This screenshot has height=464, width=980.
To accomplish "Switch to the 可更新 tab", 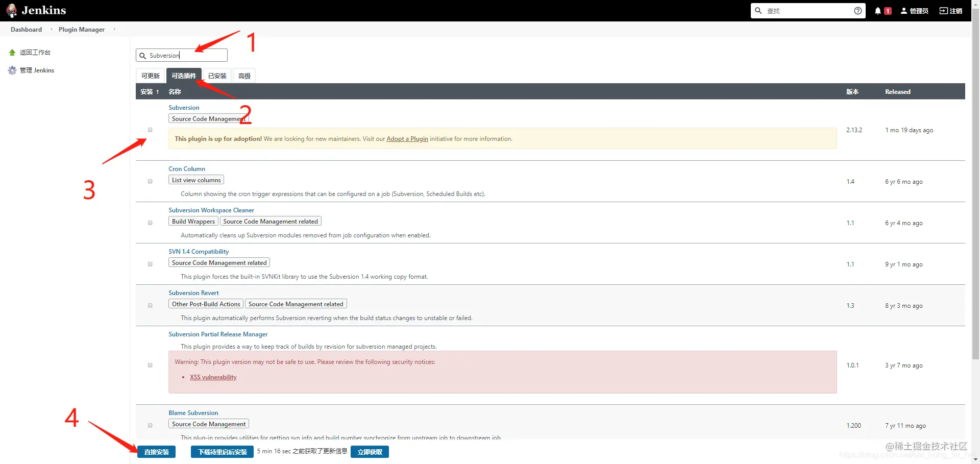I will 151,76.
